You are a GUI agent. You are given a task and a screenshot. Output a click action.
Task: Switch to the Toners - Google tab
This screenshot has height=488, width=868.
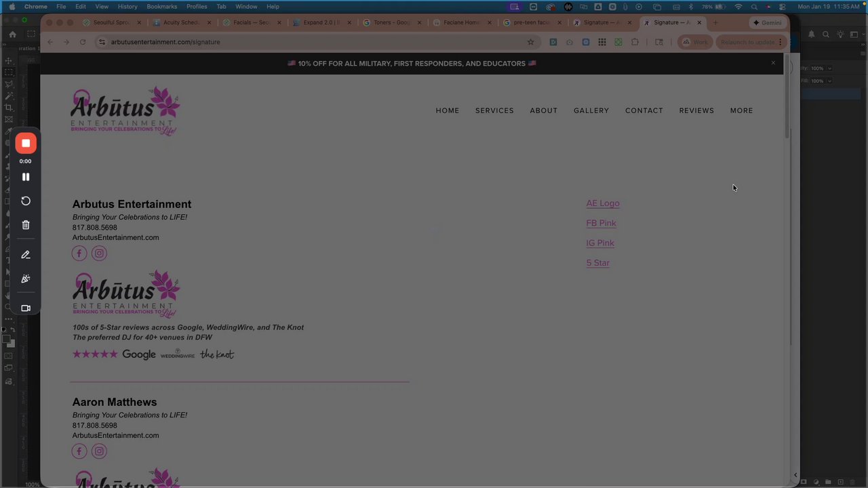(393, 22)
